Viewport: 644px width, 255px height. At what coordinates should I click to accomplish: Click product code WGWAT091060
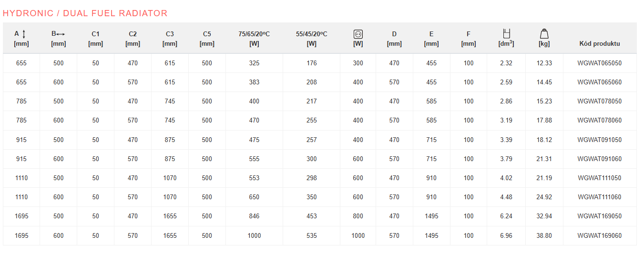point(599,159)
